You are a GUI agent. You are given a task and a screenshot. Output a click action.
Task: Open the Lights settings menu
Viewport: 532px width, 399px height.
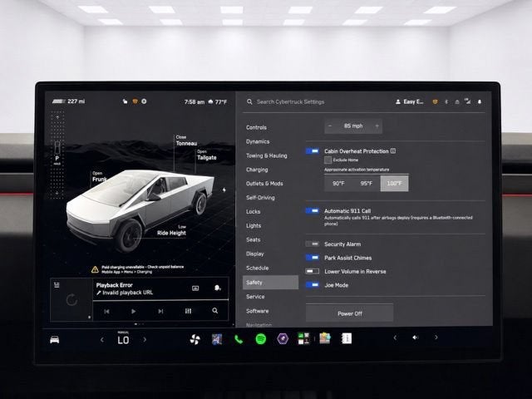tap(254, 225)
